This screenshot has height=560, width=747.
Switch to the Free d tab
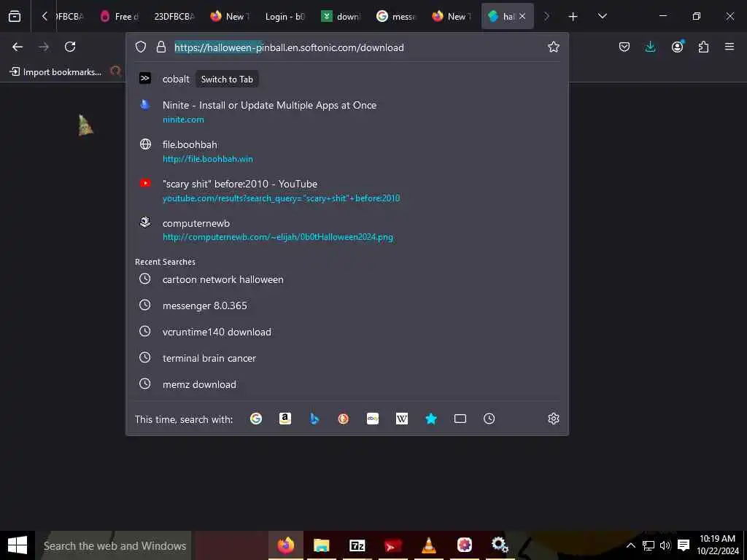point(119,17)
